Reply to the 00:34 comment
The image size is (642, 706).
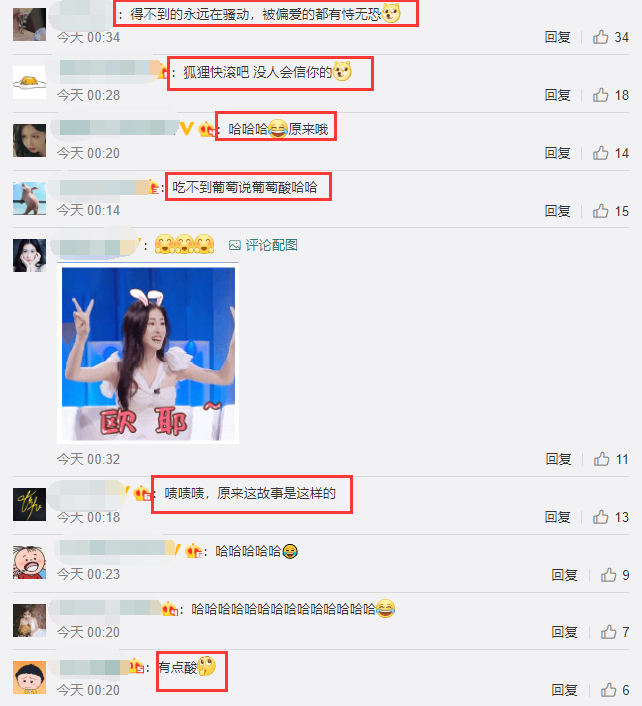tap(557, 37)
